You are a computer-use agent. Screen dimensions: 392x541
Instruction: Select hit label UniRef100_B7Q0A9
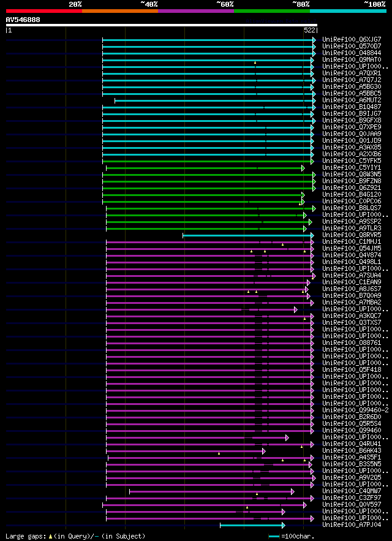click(x=352, y=295)
